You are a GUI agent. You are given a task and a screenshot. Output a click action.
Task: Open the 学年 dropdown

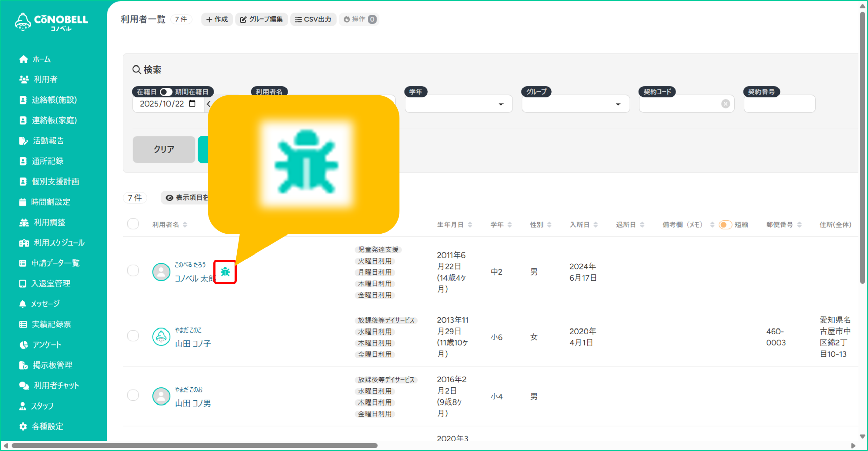tap(458, 104)
